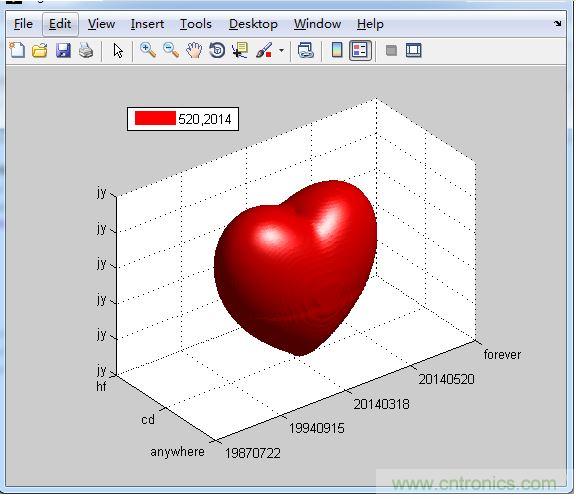This screenshot has height=499, width=576.
Task: Open the Tools menu
Action: 196,24
